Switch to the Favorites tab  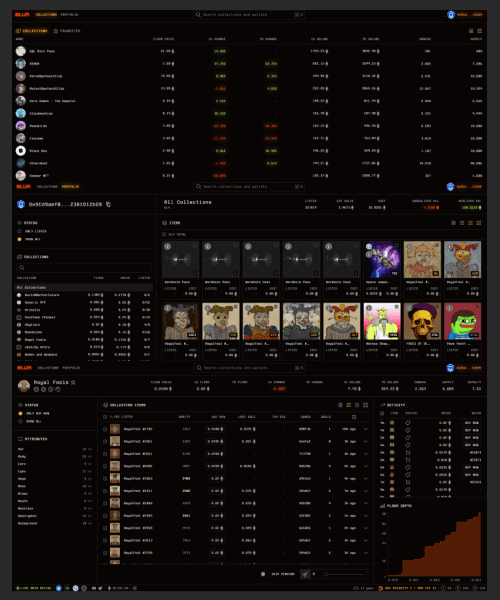[x=67, y=31]
